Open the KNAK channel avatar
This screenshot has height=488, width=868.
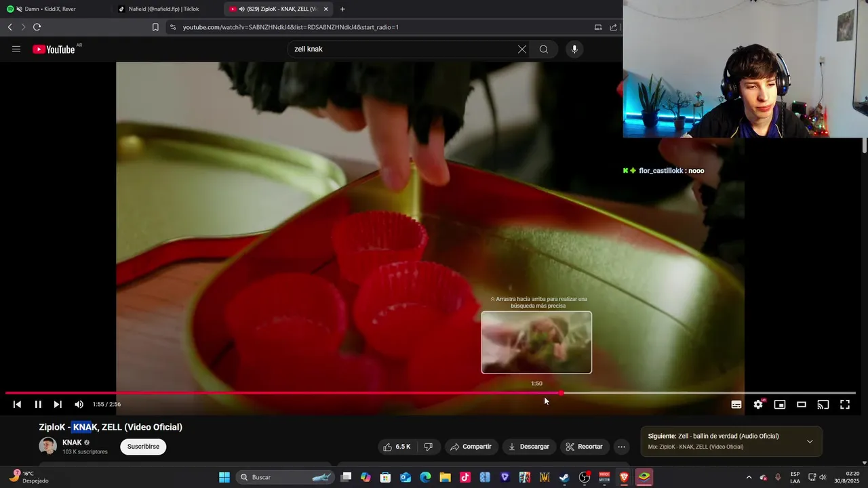click(48, 446)
